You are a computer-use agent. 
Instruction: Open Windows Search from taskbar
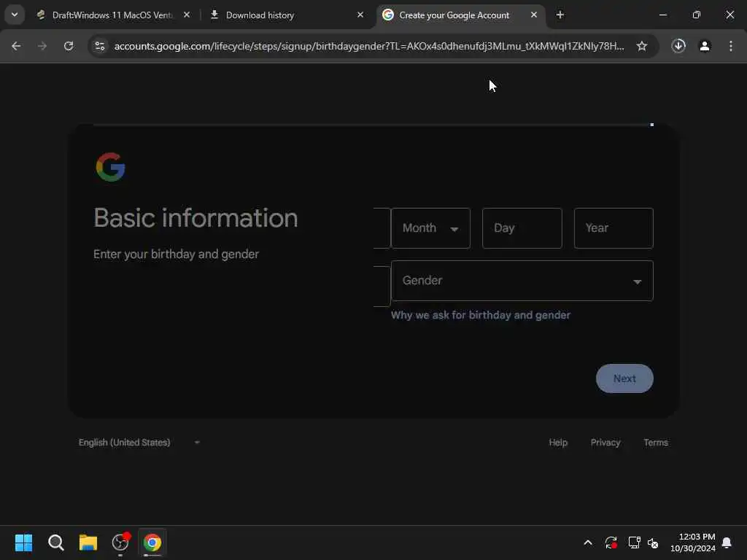pos(55,542)
